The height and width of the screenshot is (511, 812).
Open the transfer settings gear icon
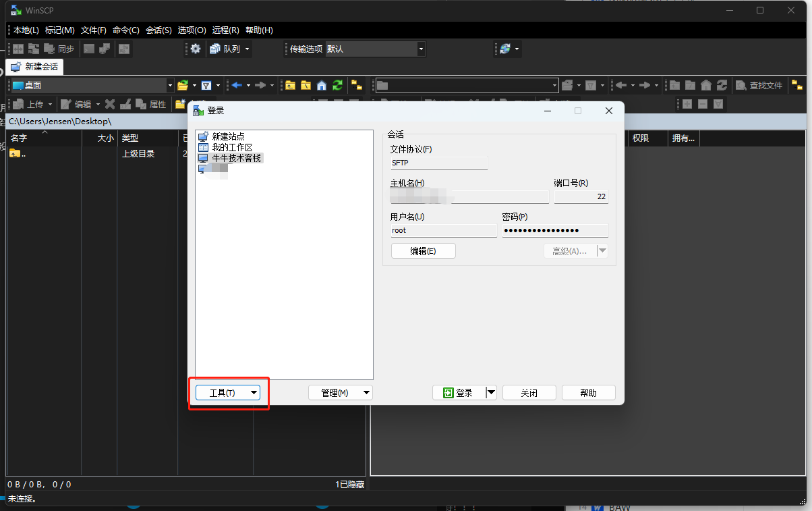point(195,49)
